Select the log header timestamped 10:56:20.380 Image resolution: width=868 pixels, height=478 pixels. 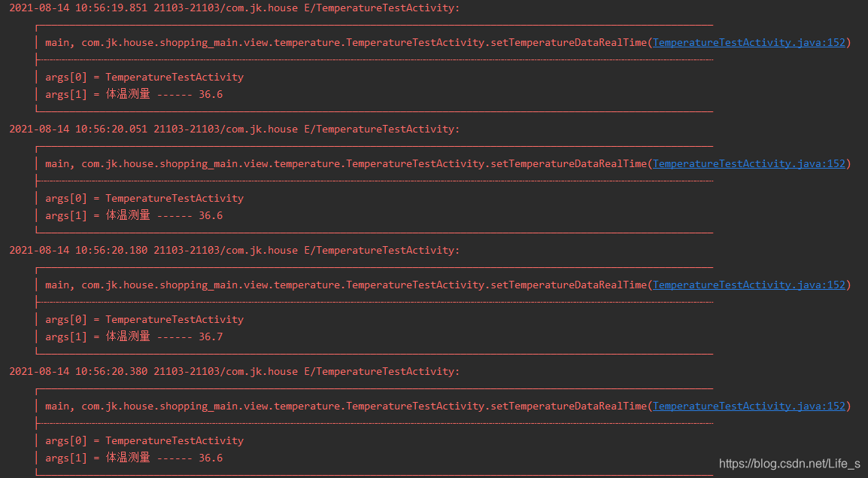click(234, 372)
